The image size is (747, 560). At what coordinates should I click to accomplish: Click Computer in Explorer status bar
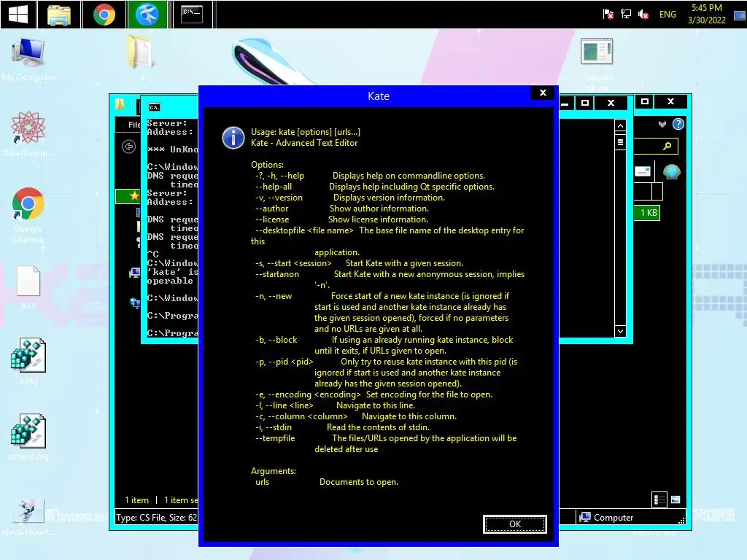(606, 517)
